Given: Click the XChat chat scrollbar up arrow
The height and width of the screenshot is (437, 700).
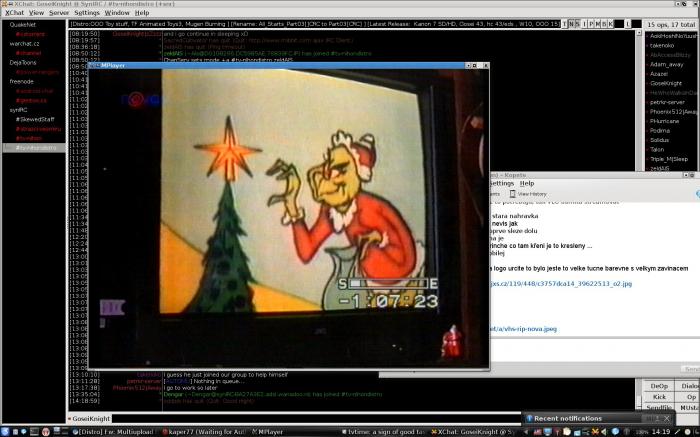Looking at the screenshot, I should click(x=638, y=33).
